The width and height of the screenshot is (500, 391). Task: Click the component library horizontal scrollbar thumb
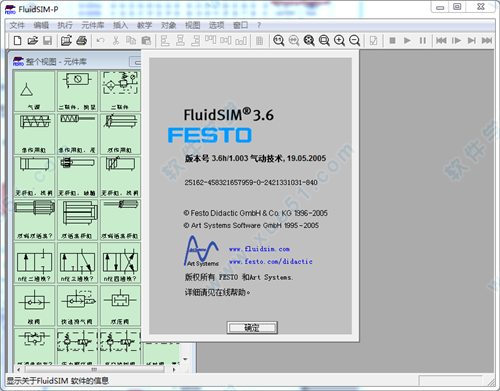point(94,369)
